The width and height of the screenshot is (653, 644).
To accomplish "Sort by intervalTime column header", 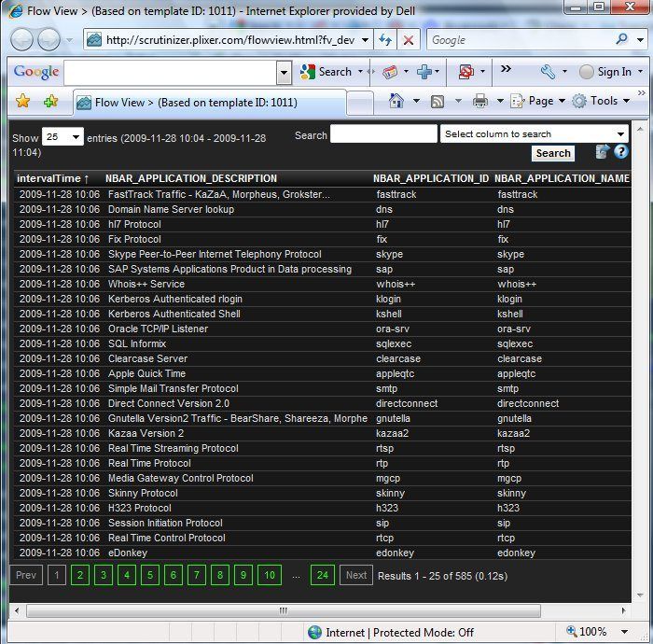I will point(53,178).
